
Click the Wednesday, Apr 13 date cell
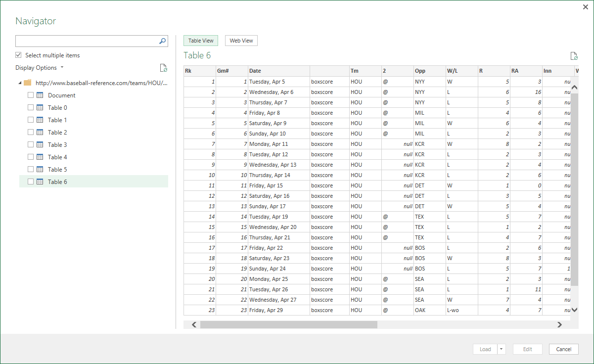point(279,165)
